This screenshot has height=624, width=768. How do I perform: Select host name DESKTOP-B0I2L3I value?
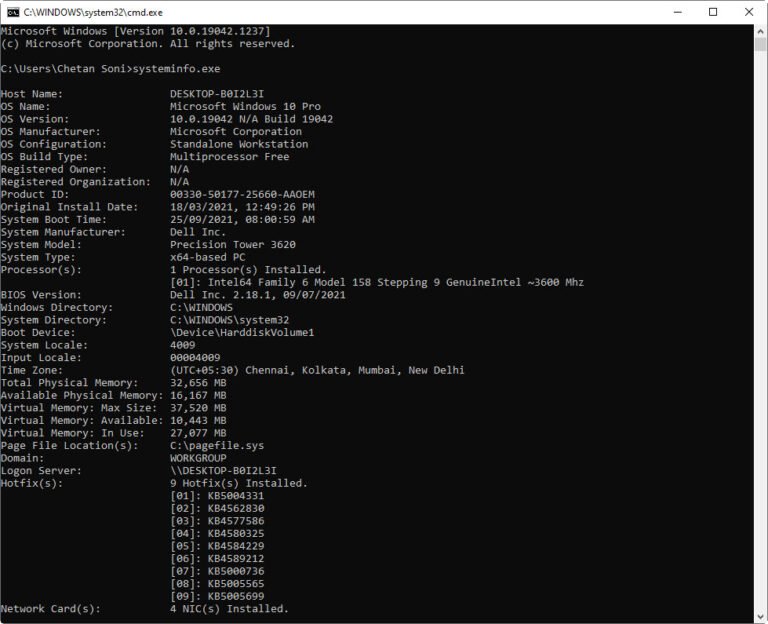pos(216,94)
